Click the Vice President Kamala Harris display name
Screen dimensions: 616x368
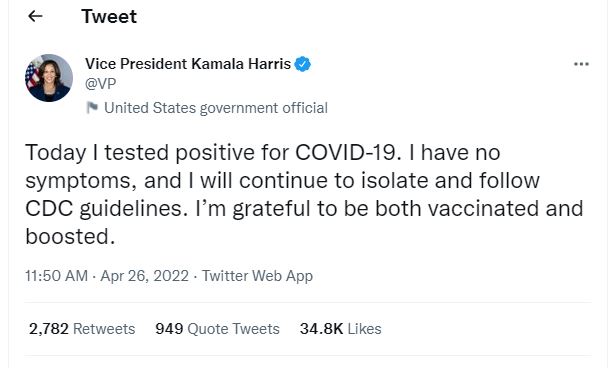(188, 64)
